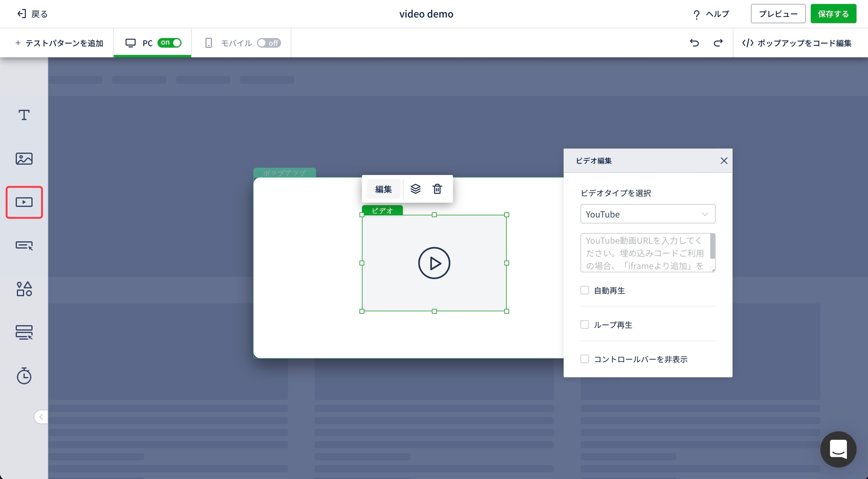Image resolution: width=868 pixels, height=479 pixels.
Task: Click the YouTube URL input field
Action: click(x=645, y=253)
